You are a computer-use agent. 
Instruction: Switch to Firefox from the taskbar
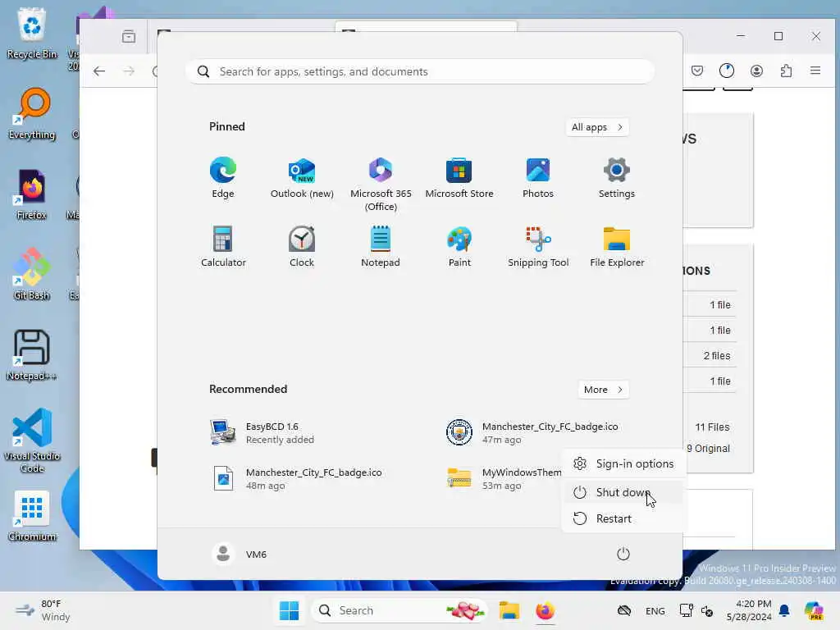(545, 610)
